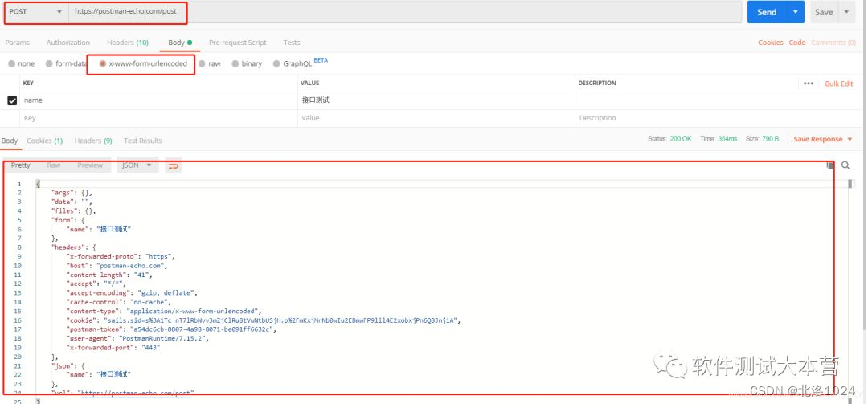Send the request
868x404 pixels.
[x=767, y=12]
